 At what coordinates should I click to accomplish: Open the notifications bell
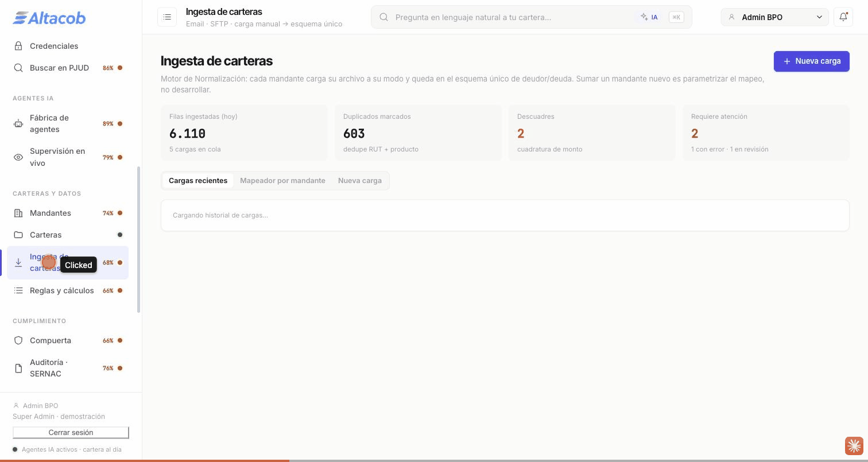tap(843, 17)
